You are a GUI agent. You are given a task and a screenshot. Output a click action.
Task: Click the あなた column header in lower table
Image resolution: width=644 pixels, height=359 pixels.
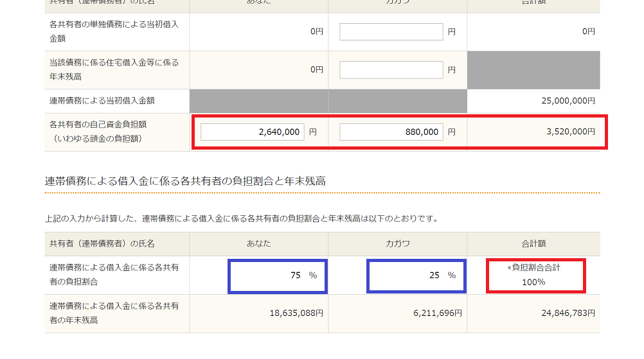point(259,243)
